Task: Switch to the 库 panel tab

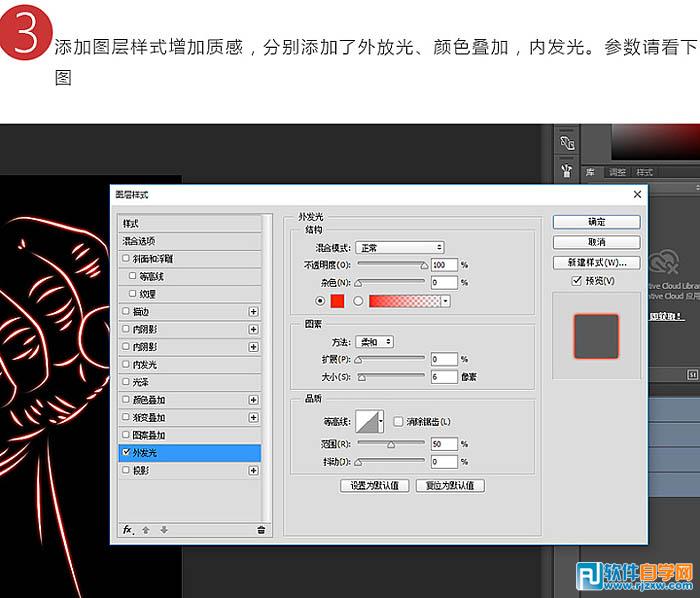Action: click(x=590, y=172)
